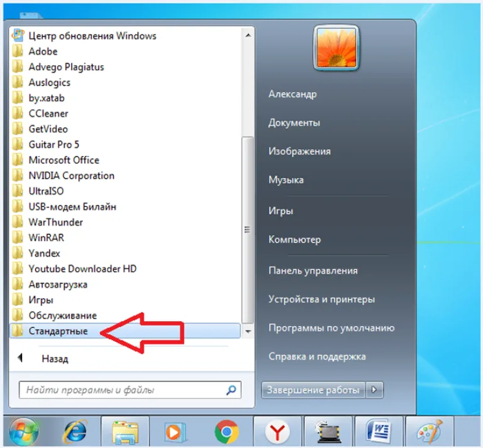Open Музыка library

286,180
